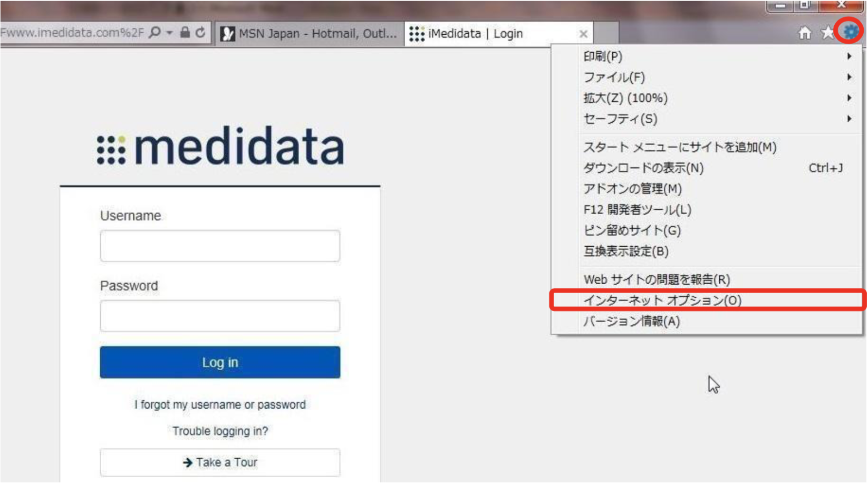Image resolution: width=868 pixels, height=483 pixels.
Task: Open the I forgot my username or password link
Action: coord(220,405)
